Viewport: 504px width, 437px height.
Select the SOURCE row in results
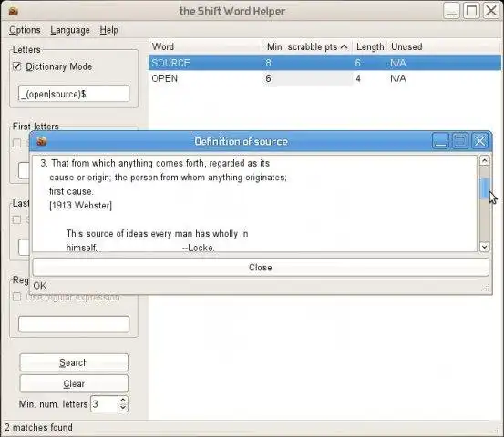(324, 63)
